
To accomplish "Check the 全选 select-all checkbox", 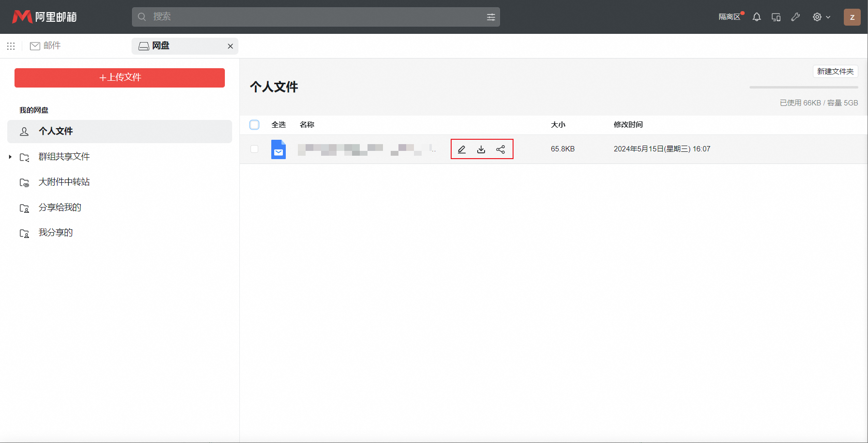I will (254, 124).
